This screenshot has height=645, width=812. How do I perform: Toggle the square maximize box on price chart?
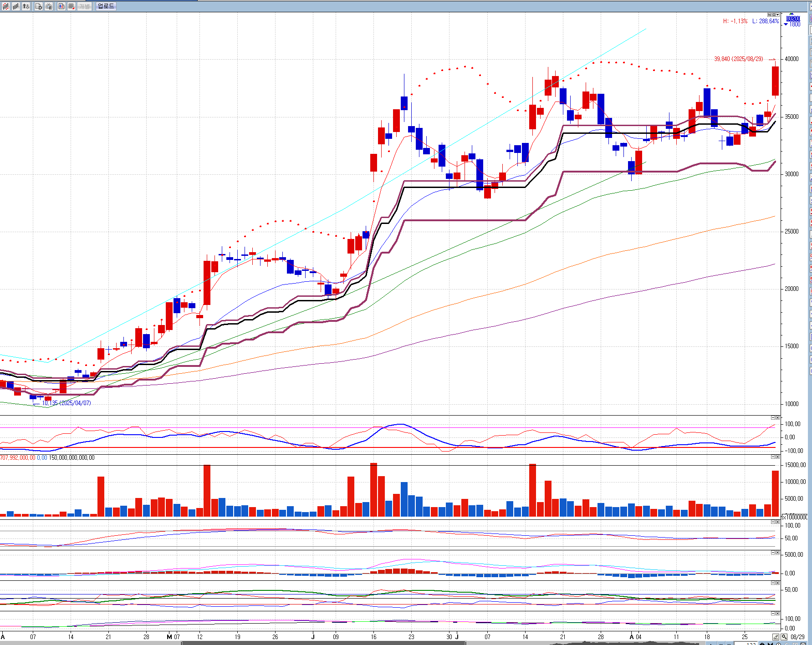(x=773, y=15)
